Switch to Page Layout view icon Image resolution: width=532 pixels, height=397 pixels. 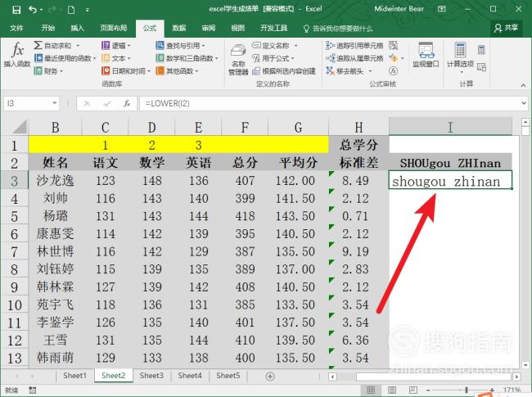pyautogui.click(x=392, y=390)
